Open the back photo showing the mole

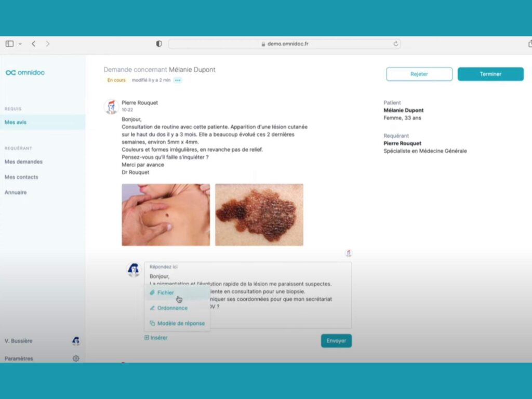point(166,215)
